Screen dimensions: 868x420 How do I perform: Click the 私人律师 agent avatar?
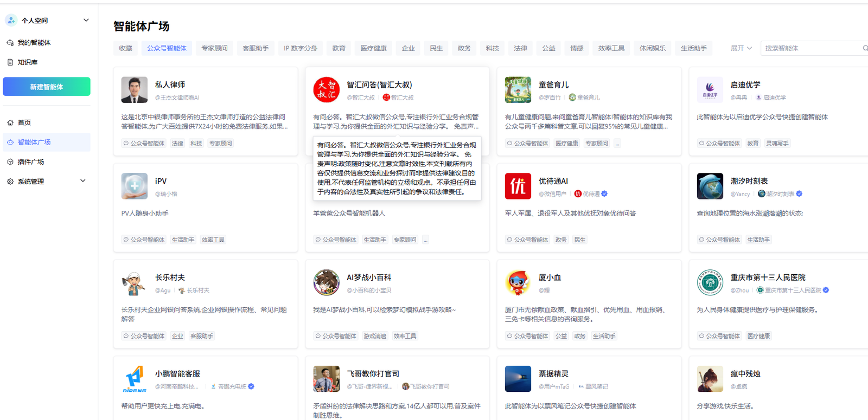click(134, 89)
